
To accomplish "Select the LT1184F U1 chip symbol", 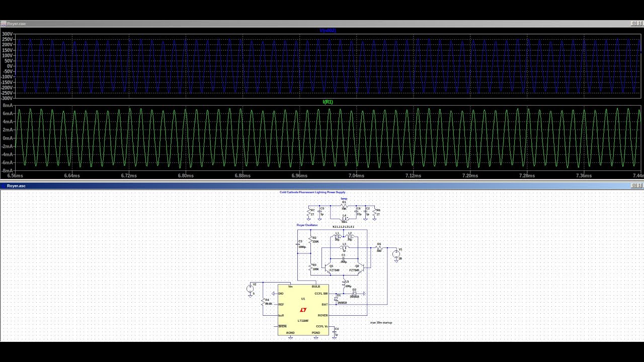I will click(x=303, y=310).
